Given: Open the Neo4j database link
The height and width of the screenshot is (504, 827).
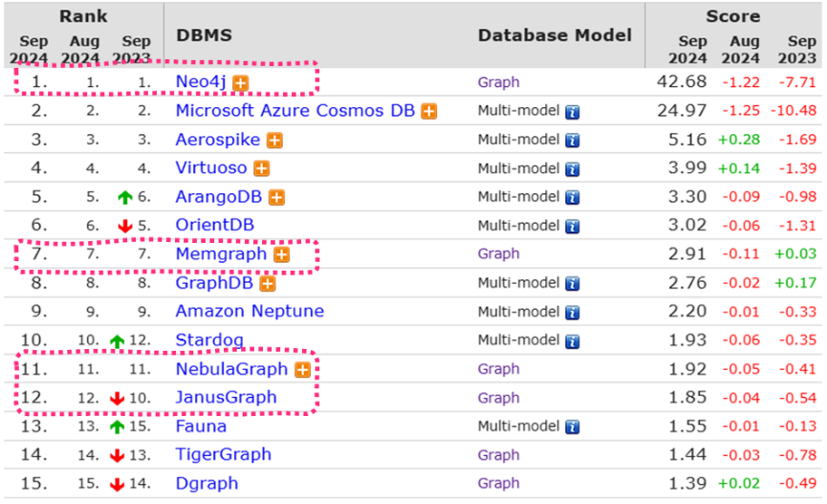Looking at the screenshot, I should 200,82.
